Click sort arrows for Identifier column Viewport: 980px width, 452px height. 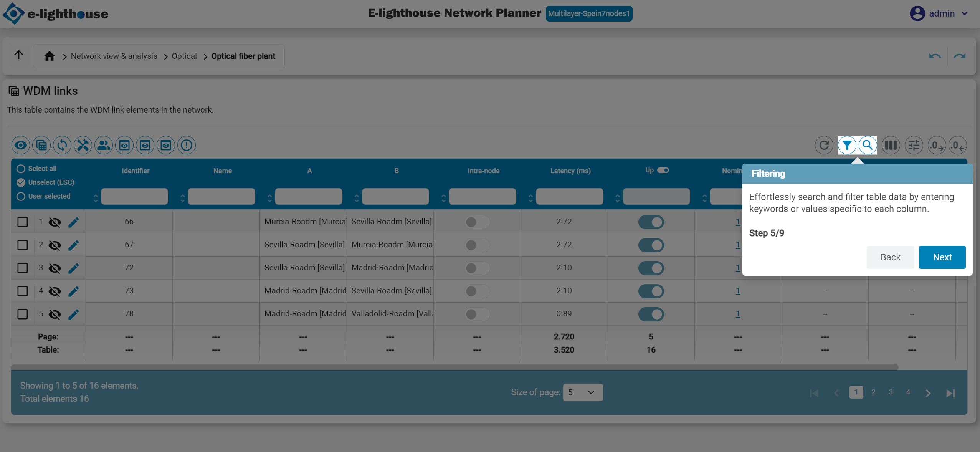click(96, 198)
